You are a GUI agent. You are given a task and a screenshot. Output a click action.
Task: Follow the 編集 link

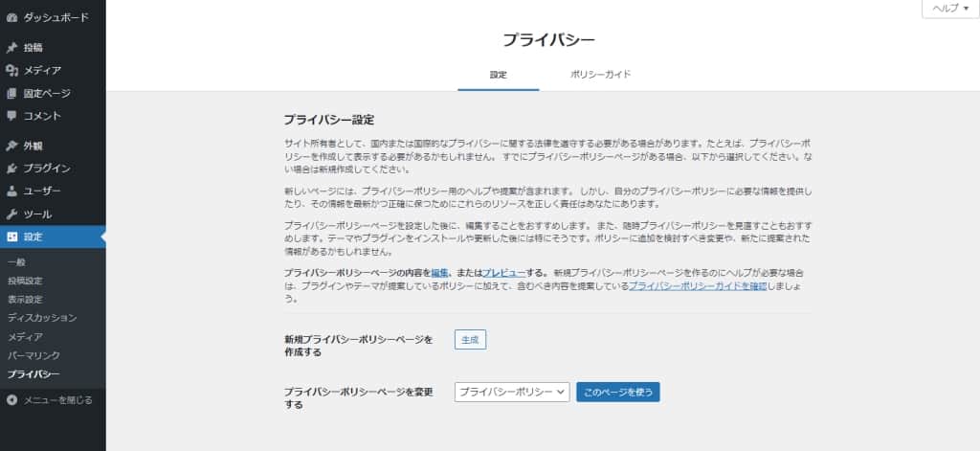(x=440, y=273)
